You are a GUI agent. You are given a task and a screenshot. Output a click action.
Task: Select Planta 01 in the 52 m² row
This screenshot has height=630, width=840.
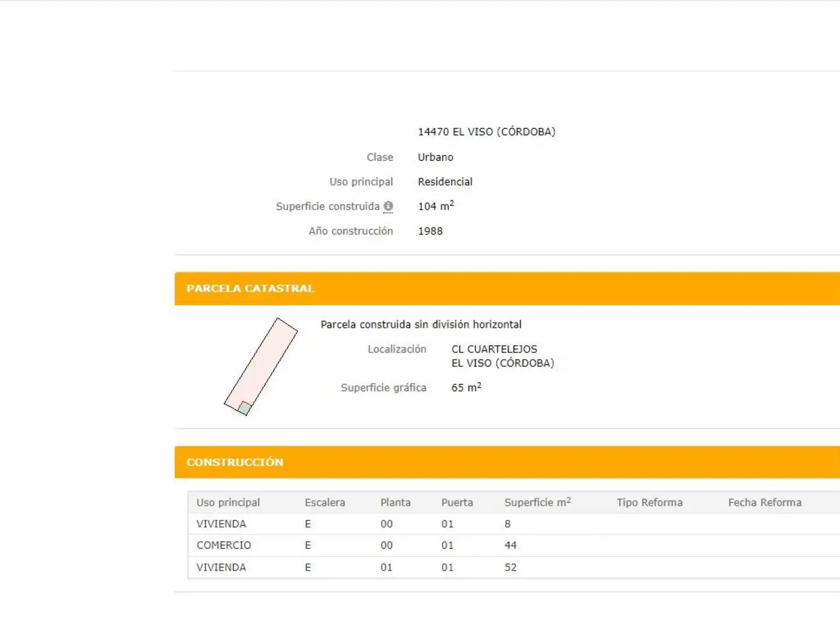[386, 567]
